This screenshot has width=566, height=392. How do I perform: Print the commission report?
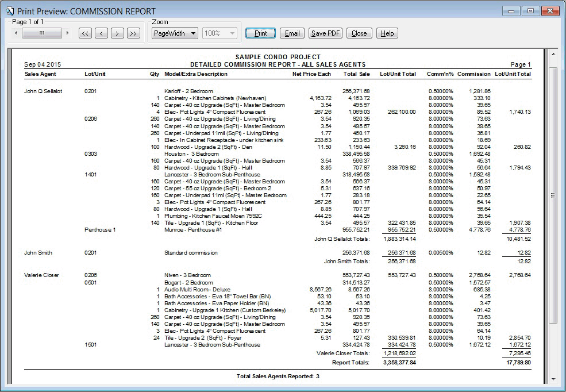[261, 33]
